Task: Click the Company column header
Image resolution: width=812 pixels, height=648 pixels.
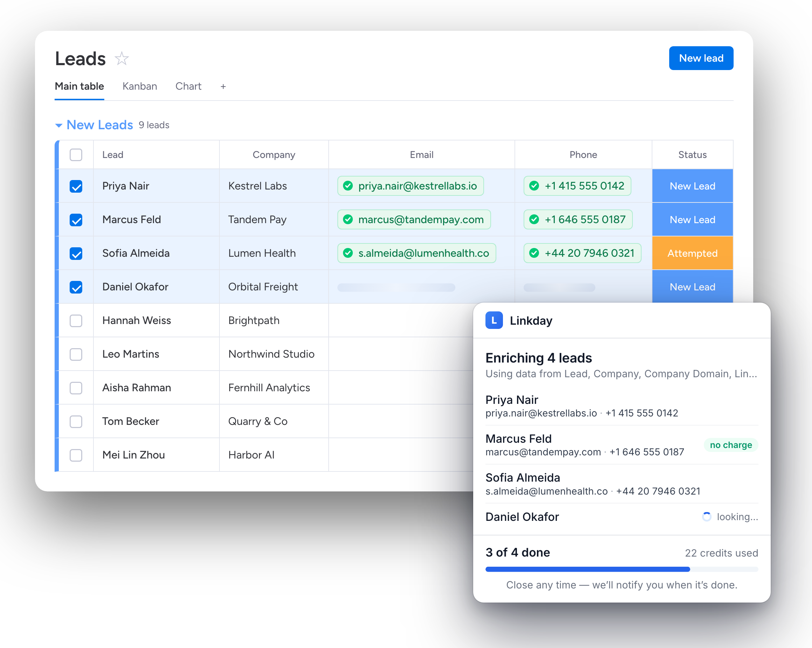Action: pos(274,154)
